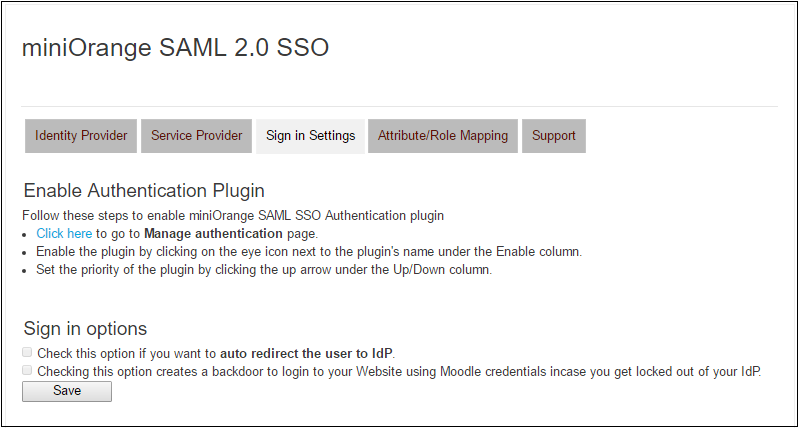Click the 'Follow these steps' intro sentence
The image size is (800, 428).
pyautogui.click(x=233, y=215)
